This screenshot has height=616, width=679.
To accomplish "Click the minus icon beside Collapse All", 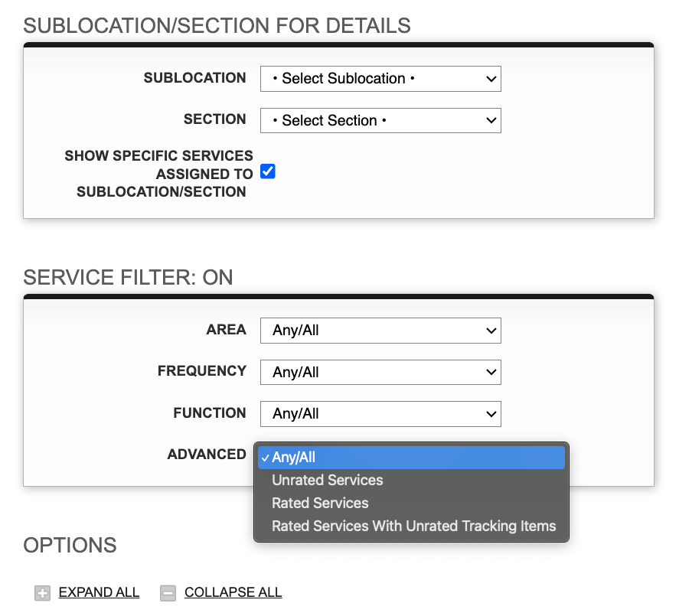I will [168, 593].
